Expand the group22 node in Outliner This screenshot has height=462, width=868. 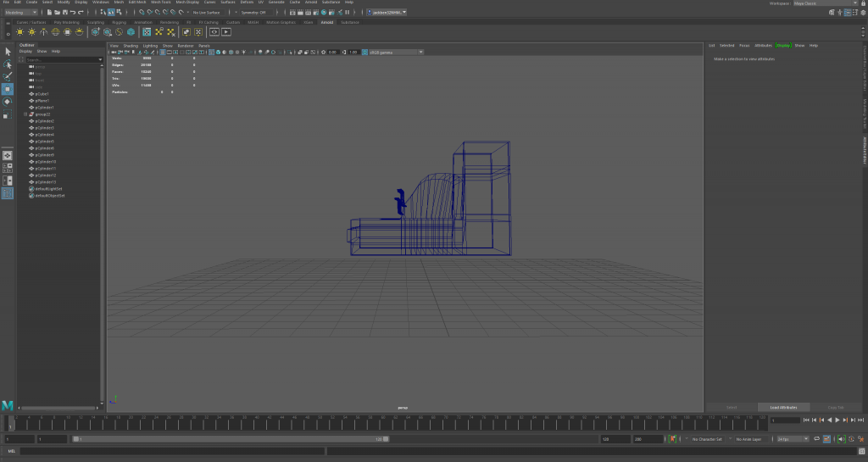25,114
